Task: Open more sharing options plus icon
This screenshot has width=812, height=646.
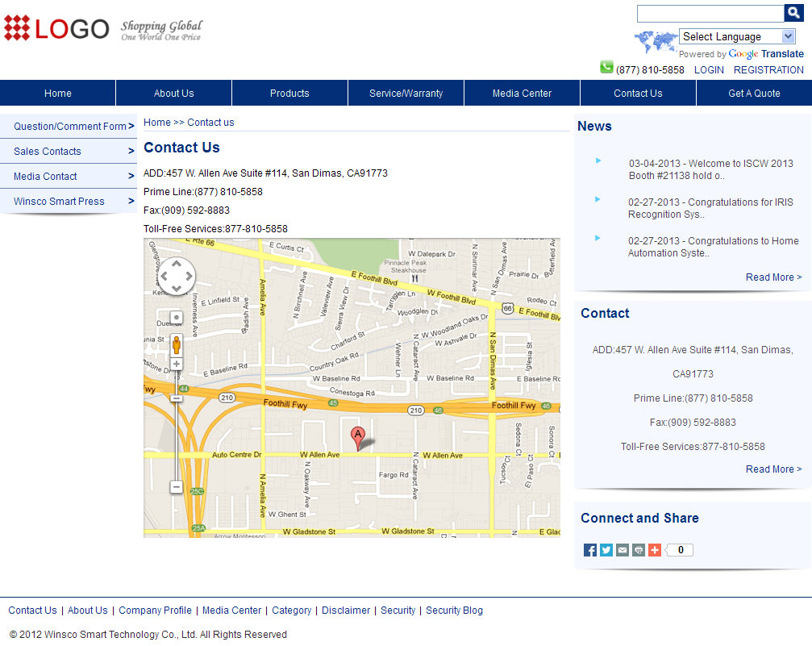Action: click(x=655, y=550)
